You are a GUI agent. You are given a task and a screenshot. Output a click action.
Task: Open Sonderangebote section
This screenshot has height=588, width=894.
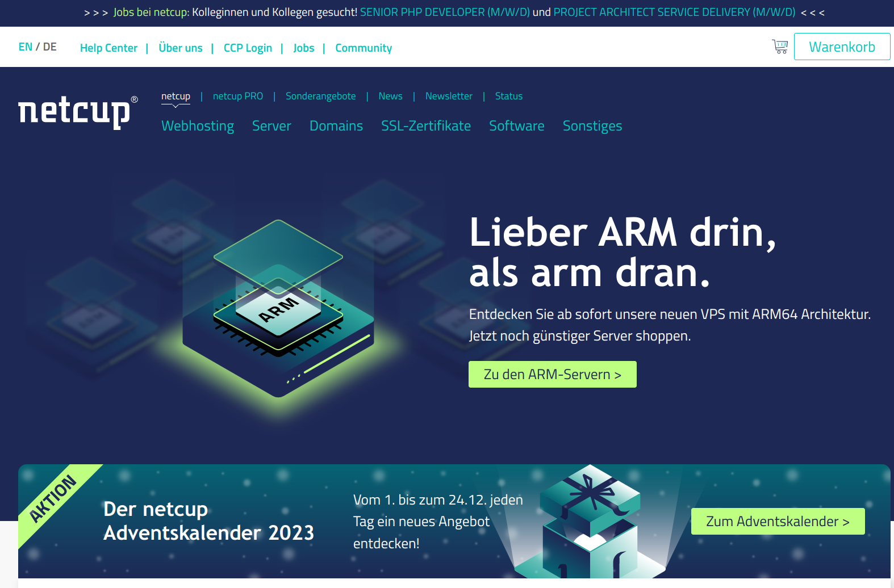321,96
